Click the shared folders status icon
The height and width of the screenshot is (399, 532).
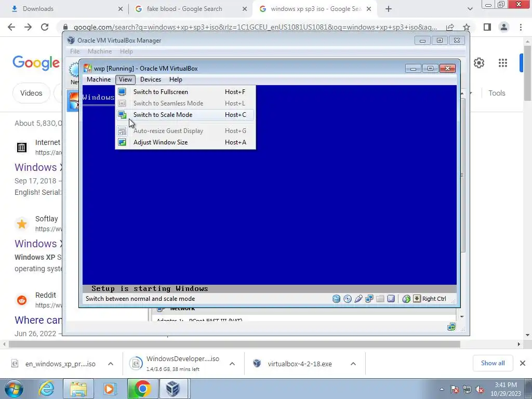380,299
